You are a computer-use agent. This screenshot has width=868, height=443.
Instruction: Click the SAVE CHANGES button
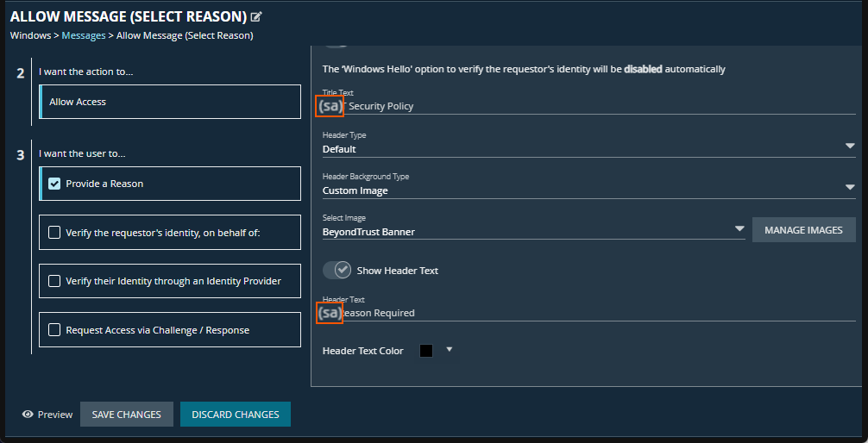click(127, 415)
